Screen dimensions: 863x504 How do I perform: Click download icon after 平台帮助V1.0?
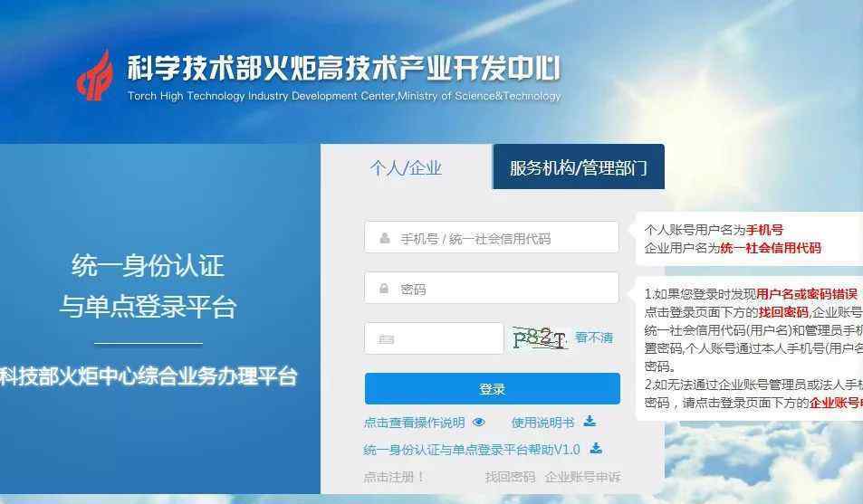click(x=596, y=449)
